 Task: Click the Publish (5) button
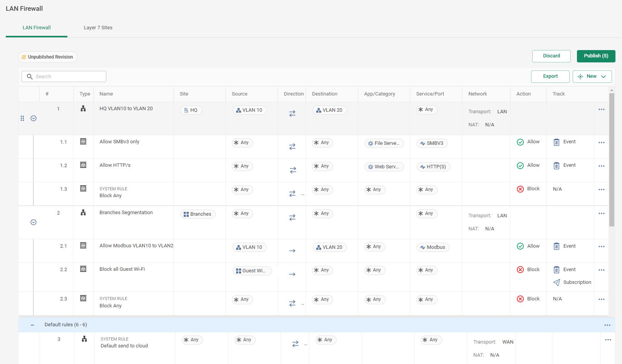(x=596, y=56)
